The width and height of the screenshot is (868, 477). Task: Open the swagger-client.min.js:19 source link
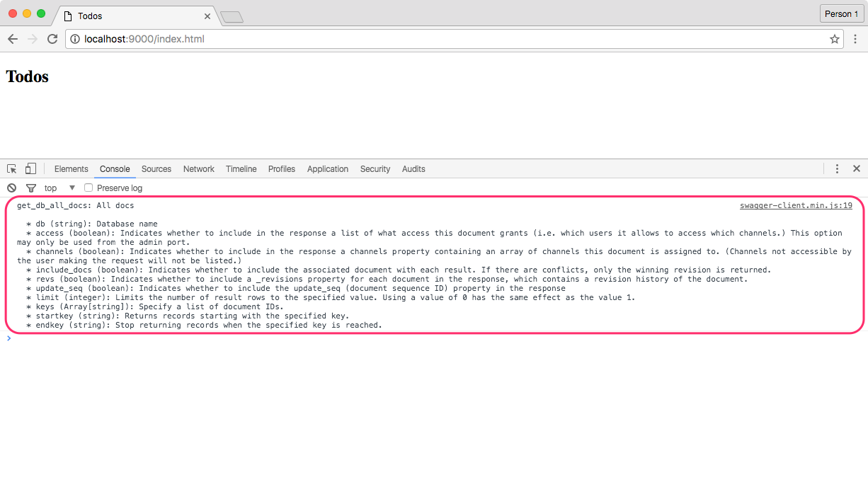click(x=796, y=206)
